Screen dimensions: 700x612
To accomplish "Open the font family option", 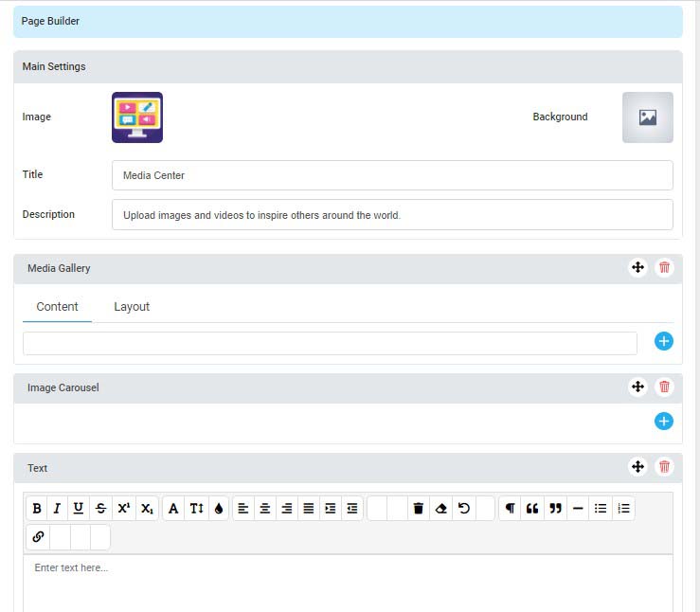I will (173, 508).
